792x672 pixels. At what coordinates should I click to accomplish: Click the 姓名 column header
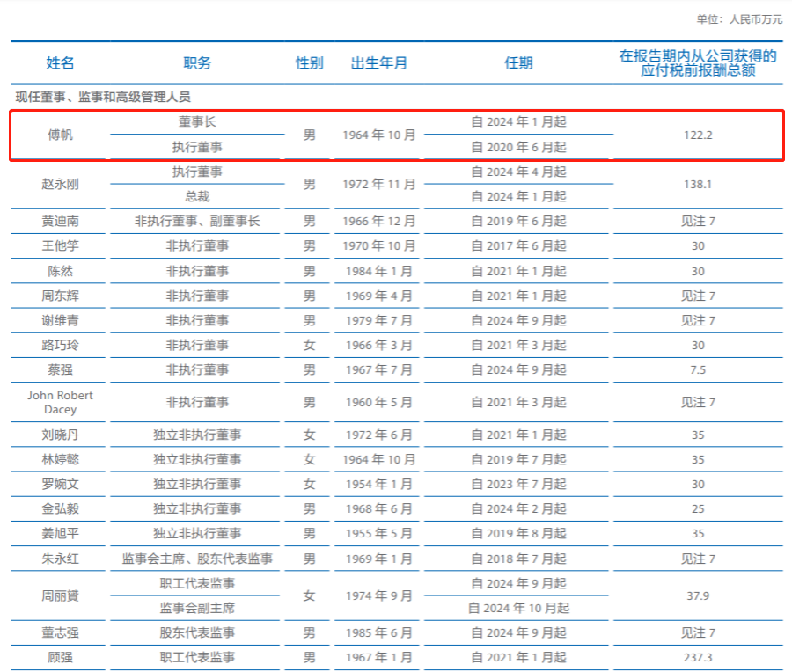pos(60,63)
